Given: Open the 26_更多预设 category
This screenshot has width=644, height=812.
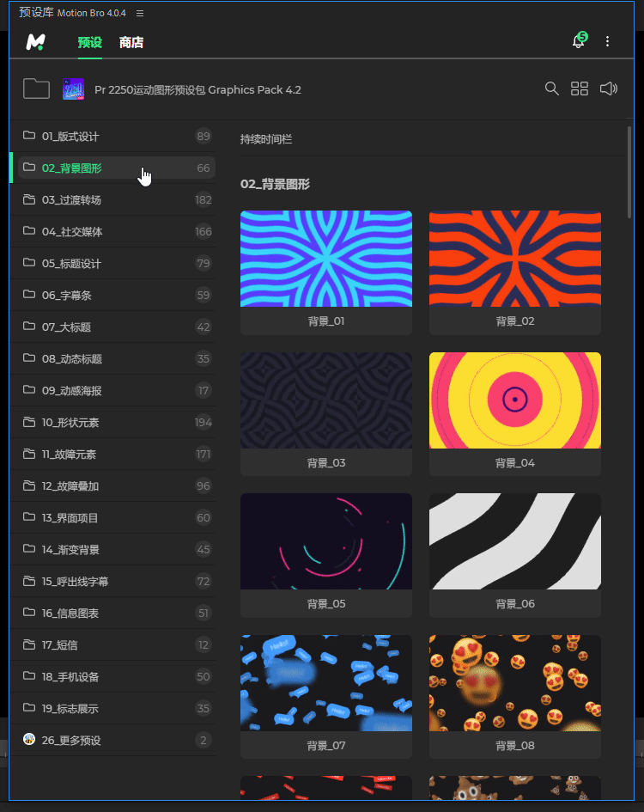Looking at the screenshot, I should (117, 740).
